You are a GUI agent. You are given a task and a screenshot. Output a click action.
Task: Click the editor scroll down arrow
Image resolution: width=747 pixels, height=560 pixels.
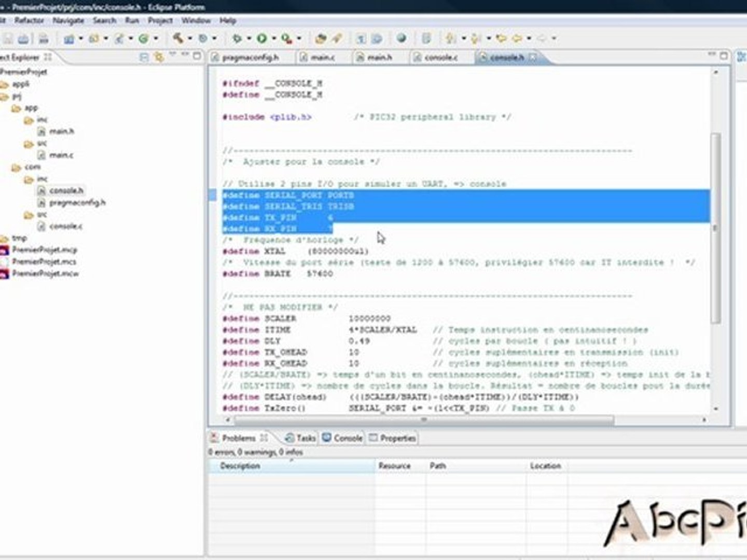coord(715,409)
